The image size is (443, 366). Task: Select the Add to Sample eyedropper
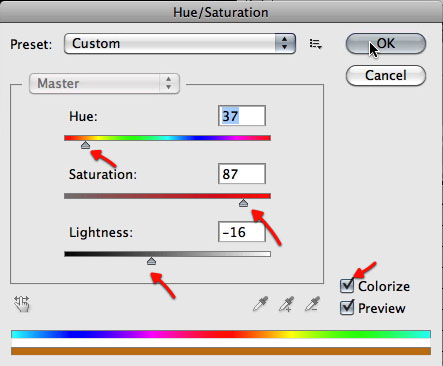click(x=286, y=304)
